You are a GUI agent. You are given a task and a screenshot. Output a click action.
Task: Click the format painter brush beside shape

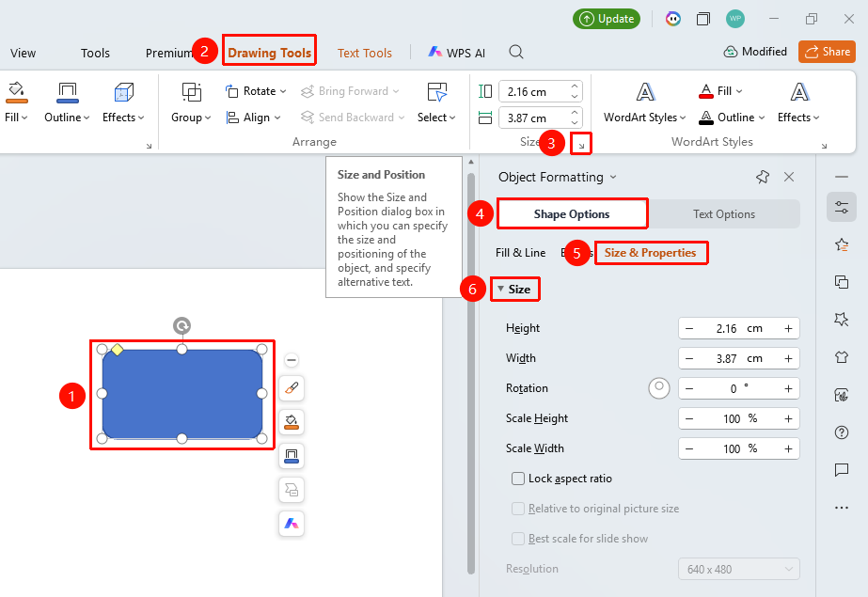click(x=292, y=388)
